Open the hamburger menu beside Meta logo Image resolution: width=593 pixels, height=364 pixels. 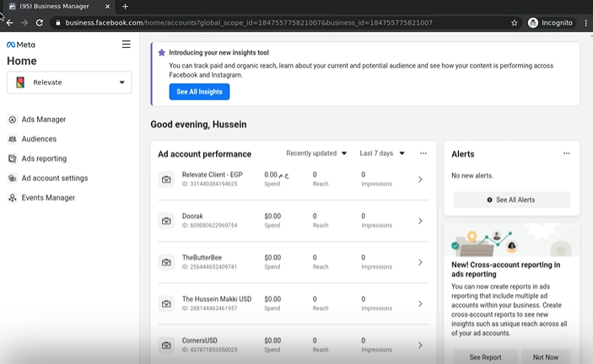pyautogui.click(x=126, y=44)
